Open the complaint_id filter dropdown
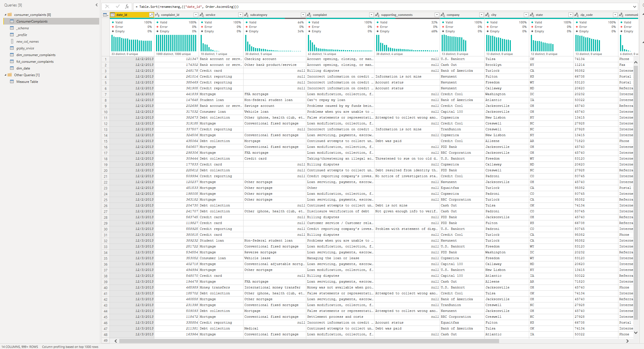Screen dimensions: 644x349 click(x=196, y=15)
